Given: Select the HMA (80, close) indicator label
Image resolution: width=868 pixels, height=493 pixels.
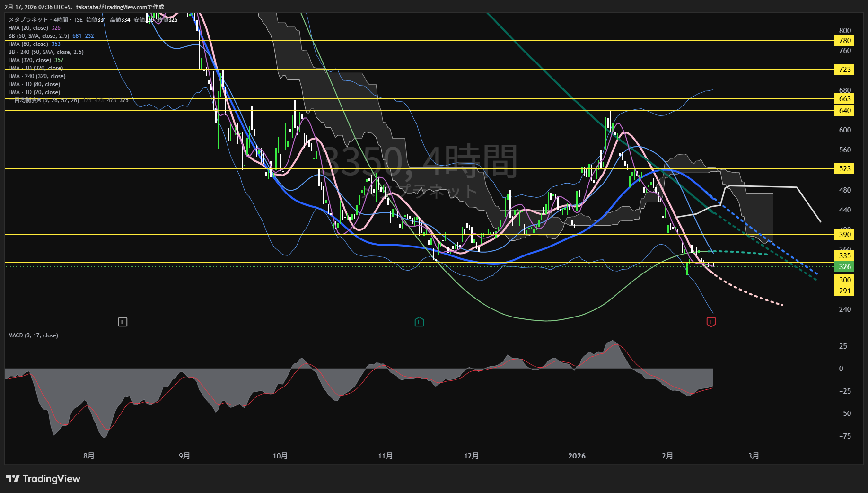Looking at the screenshot, I should tap(28, 44).
